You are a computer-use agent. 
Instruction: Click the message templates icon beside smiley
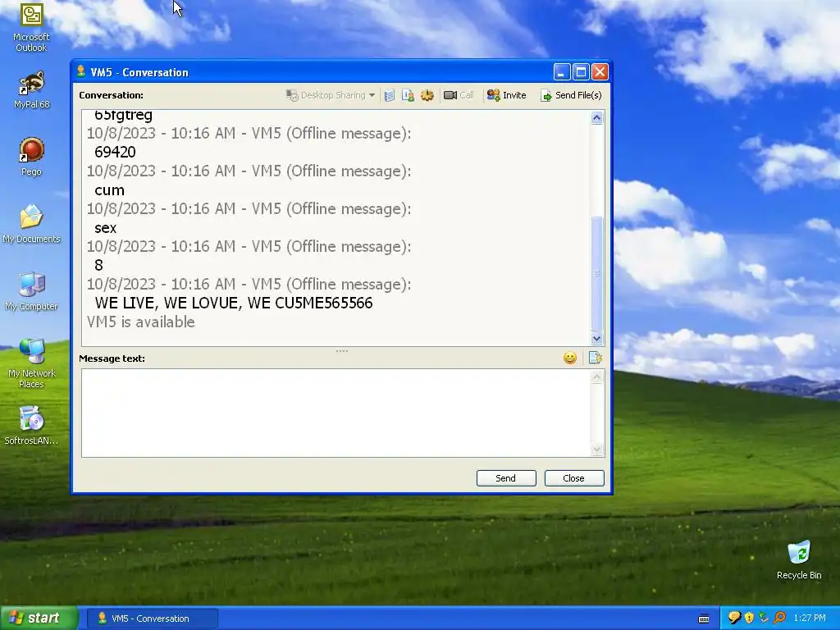click(596, 358)
